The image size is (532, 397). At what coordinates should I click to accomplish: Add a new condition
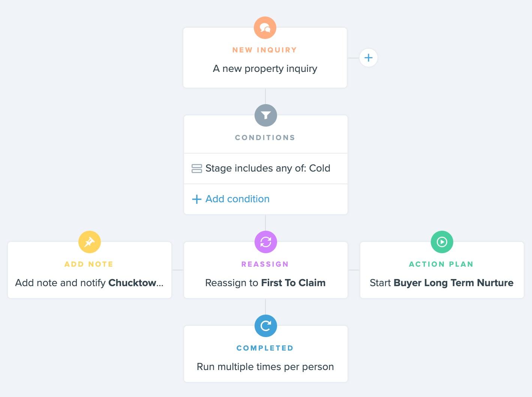coord(266,199)
